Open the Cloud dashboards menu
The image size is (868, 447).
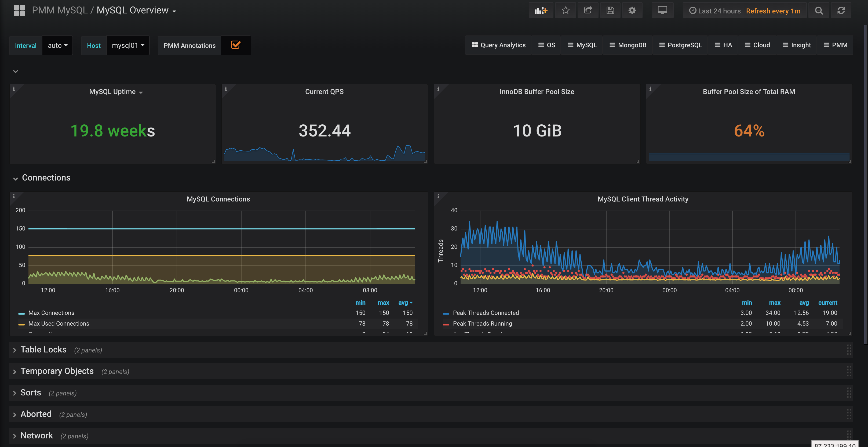point(757,45)
